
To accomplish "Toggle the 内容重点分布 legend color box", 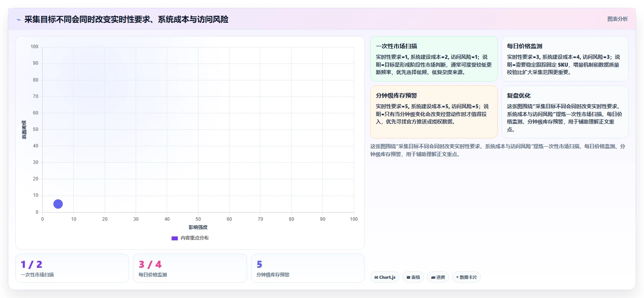I will [175, 238].
